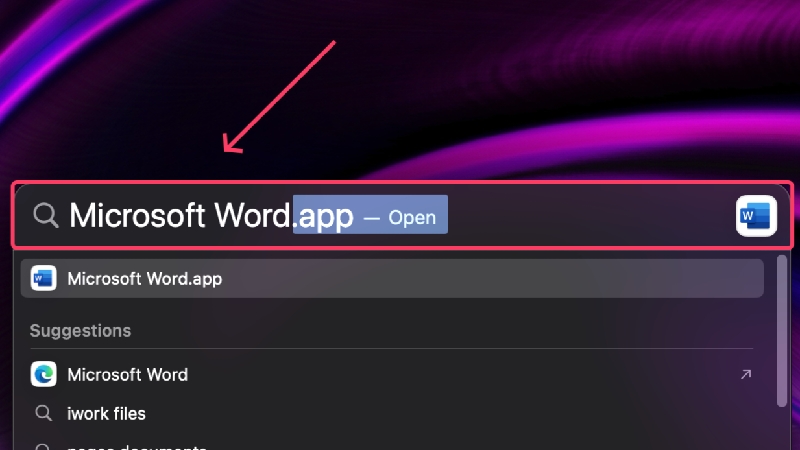800x450 pixels.
Task: Click the Spotlight search text field
Action: point(402,215)
